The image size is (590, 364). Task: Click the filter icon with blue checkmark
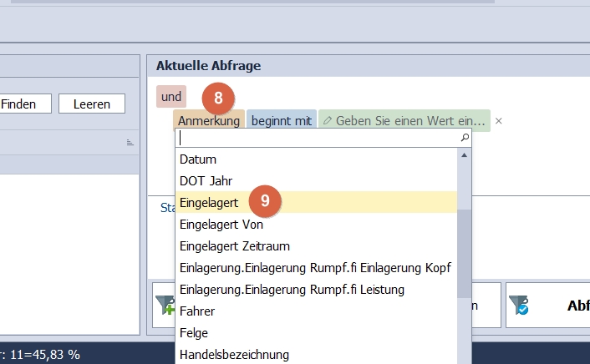pyautogui.click(x=517, y=306)
